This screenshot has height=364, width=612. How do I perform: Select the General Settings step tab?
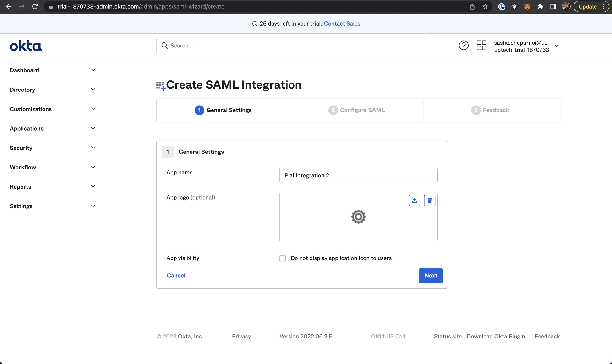coord(223,110)
